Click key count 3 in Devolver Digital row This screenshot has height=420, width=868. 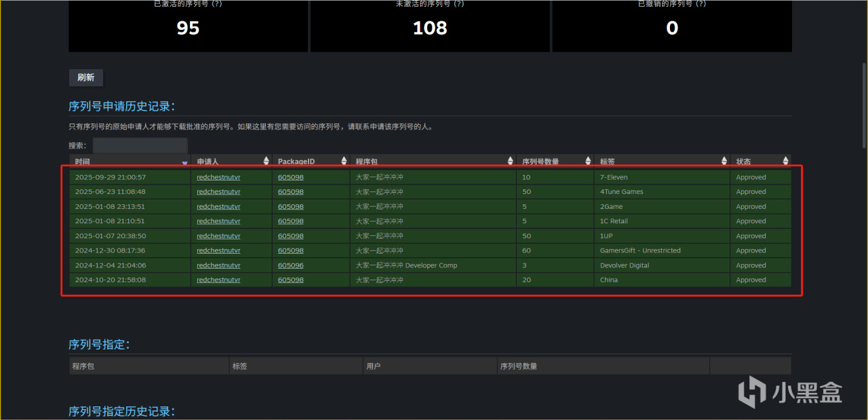click(524, 265)
